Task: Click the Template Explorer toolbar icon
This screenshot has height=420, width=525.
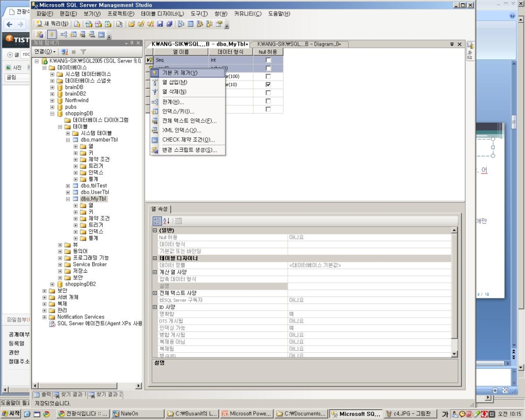Action: pos(209,24)
